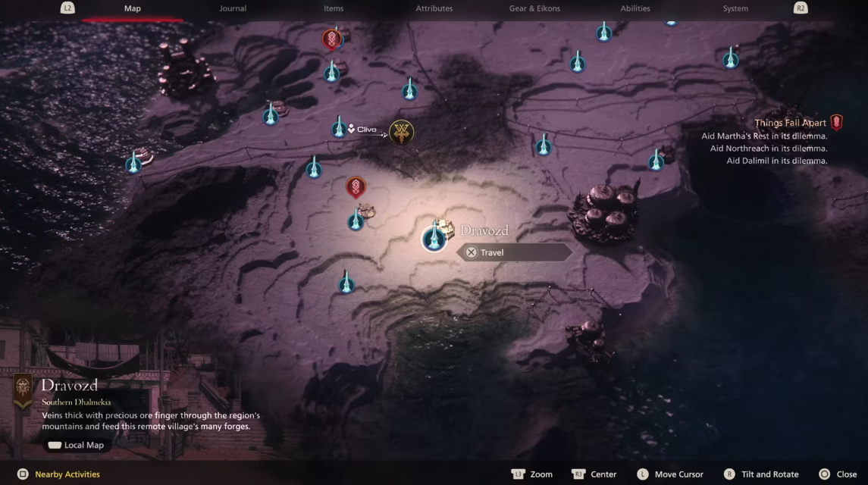Click "Aid Northreach in its dilemma."
Screen dimensions: 868x485
pyautogui.click(x=769, y=149)
